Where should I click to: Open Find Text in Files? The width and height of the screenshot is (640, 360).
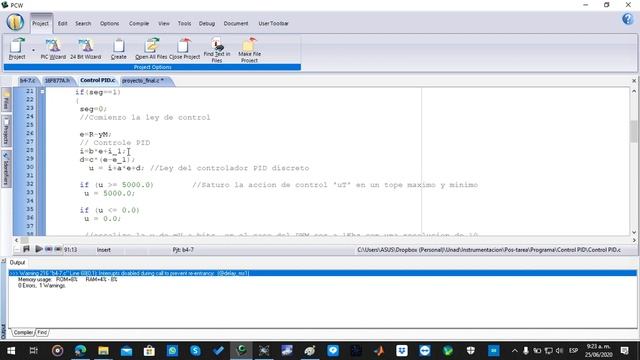(217, 49)
